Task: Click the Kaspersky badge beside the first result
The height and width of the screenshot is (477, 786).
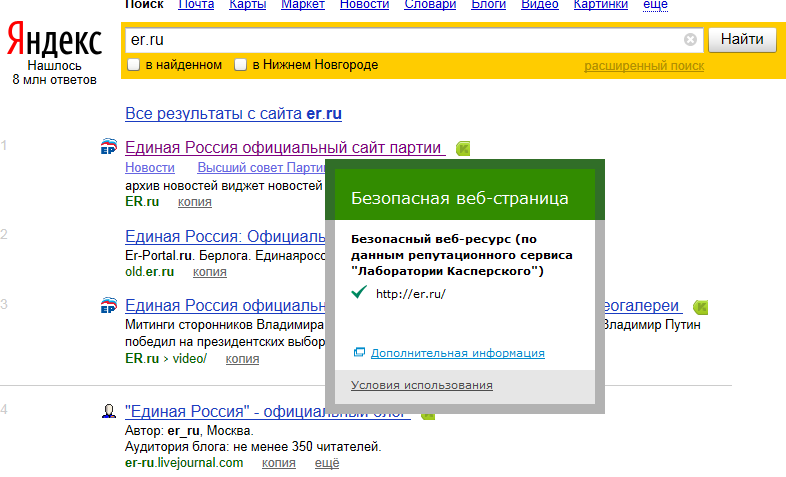Action: tap(463, 148)
